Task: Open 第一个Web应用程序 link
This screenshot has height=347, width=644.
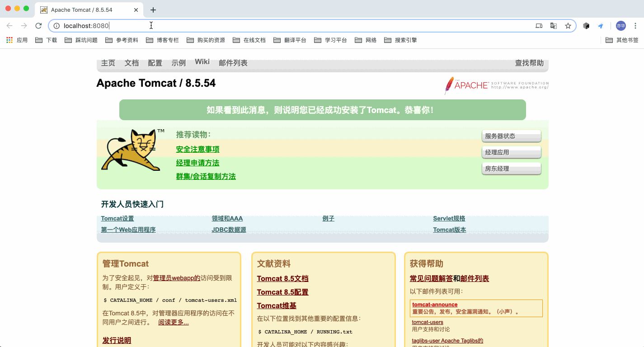Action: click(x=128, y=230)
